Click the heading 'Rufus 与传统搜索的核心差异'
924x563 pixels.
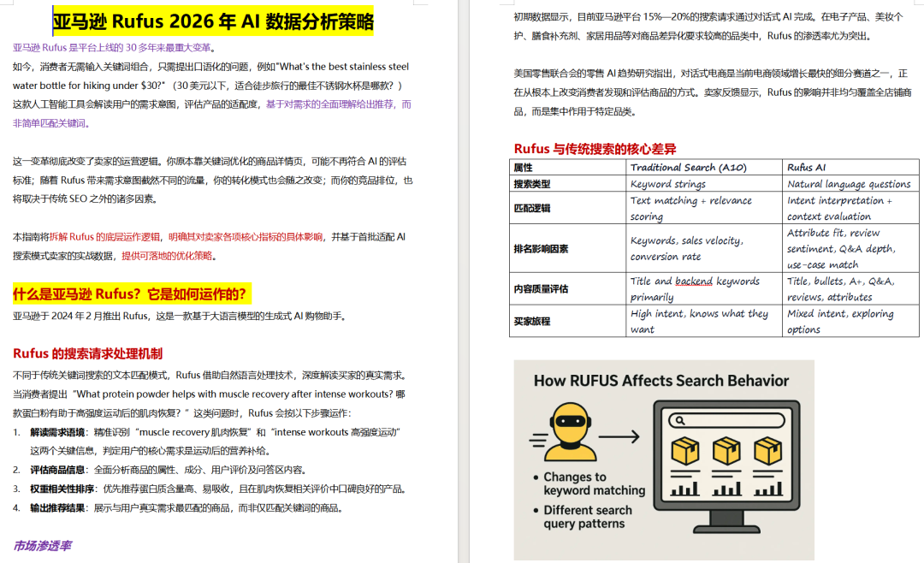tap(595, 149)
